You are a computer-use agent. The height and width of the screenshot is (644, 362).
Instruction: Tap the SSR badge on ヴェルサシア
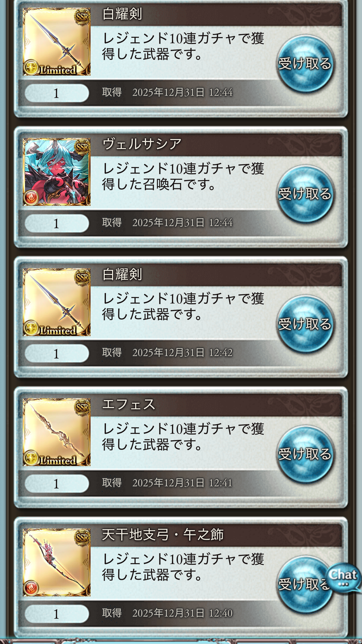pos(82,146)
